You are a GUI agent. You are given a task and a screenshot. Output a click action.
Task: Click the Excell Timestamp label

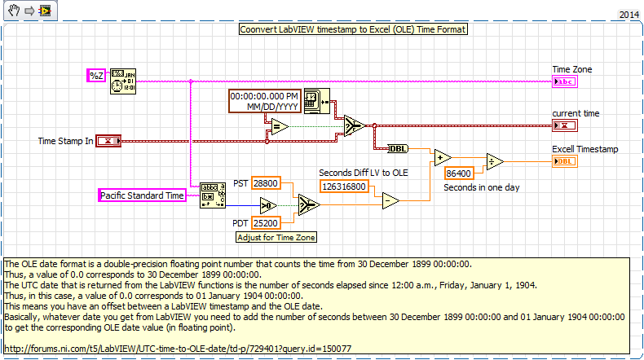point(584,149)
